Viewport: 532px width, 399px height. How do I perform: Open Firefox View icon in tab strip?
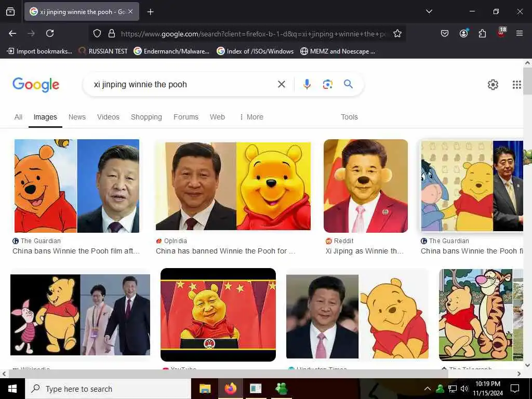point(10,11)
